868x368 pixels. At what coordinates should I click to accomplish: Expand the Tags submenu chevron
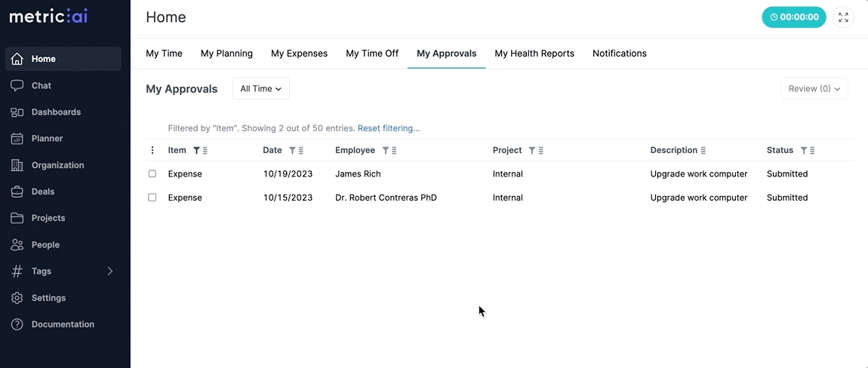coord(109,271)
